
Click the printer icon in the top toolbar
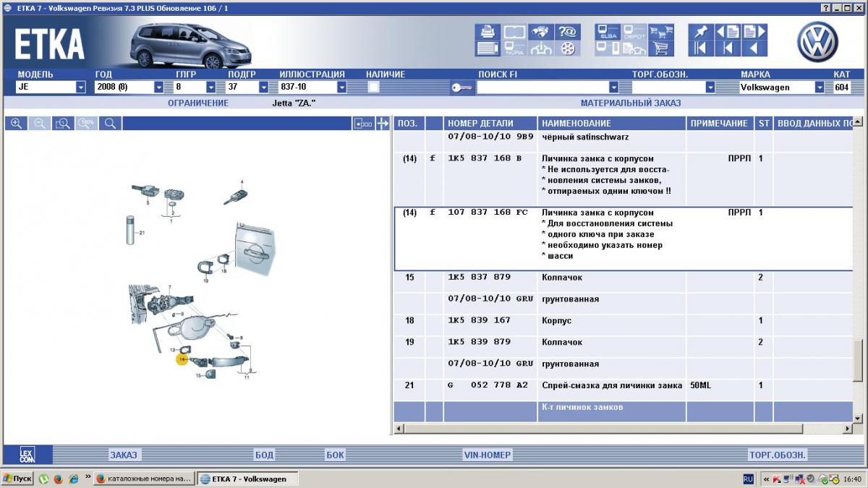click(488, 32)
